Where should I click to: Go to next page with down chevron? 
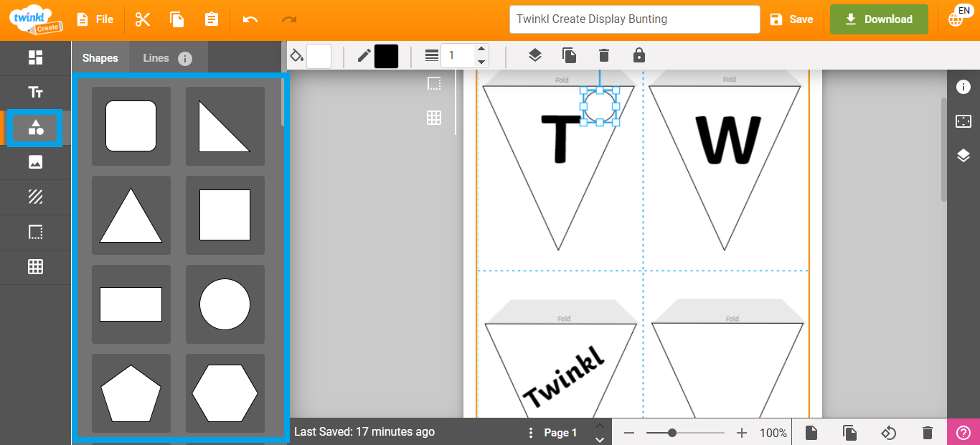coord(600,439)
